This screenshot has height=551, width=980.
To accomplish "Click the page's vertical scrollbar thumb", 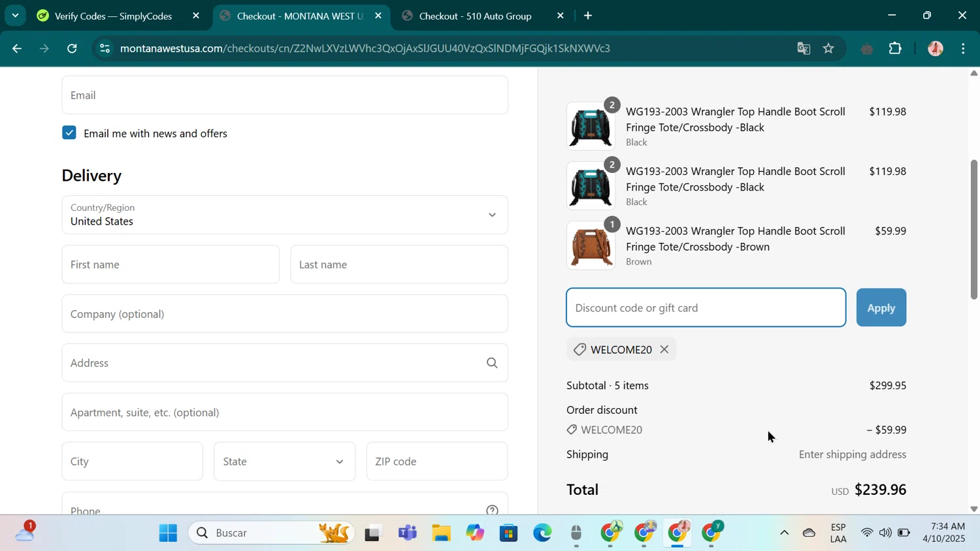I will pyautogui.click(x=974, y=229).
